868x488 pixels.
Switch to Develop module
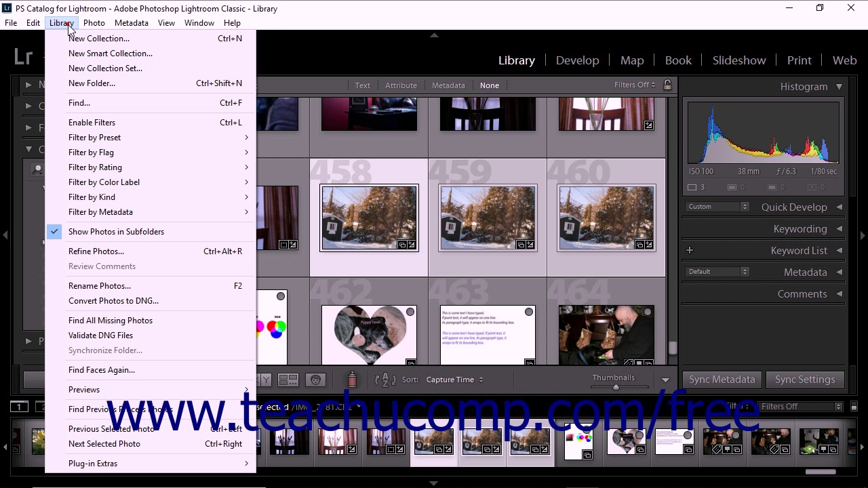577,60
